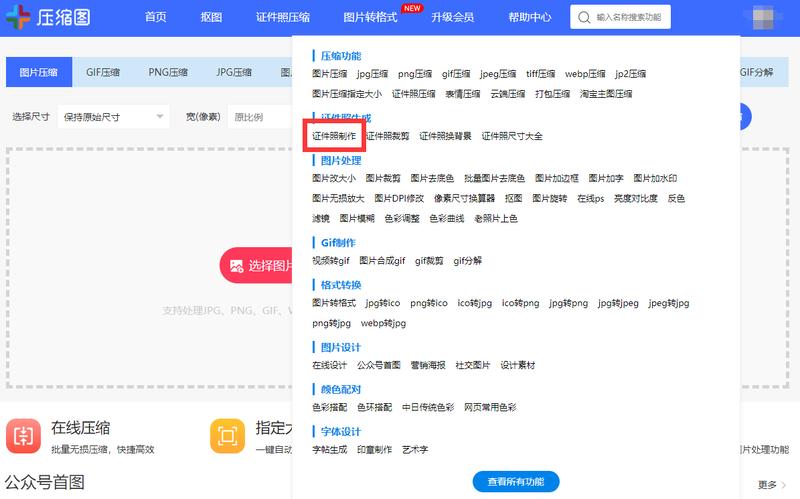Screen dimensions: 800x499
Task: Open 升级会员 navigation item
Action: (453, 17)
